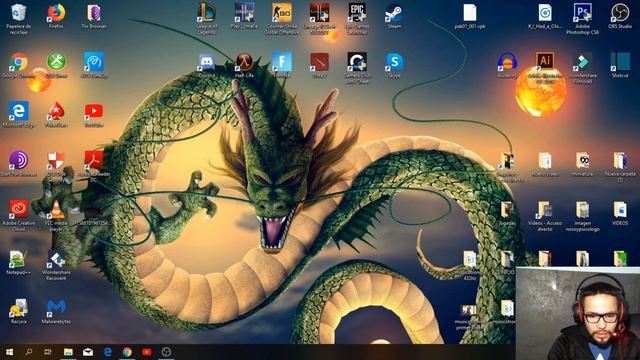Open the Windows Start menu
Screen dimensions: 640x360
[x=9, y=352]
